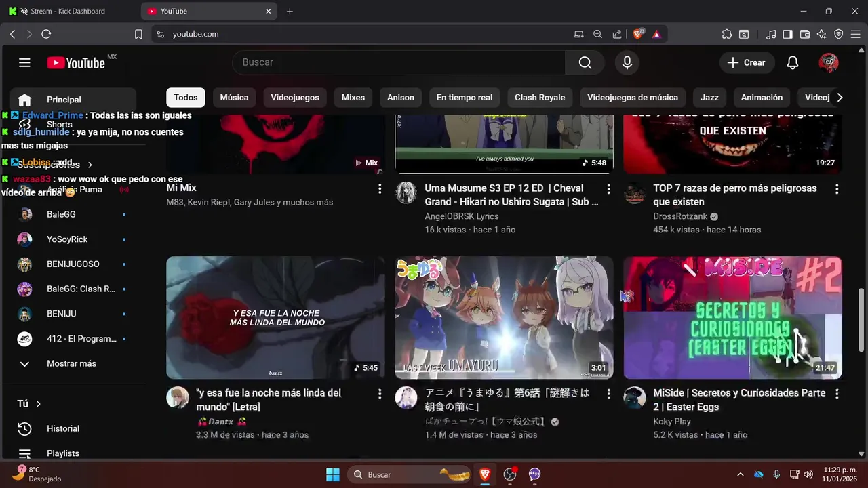Image resolution: width=868 pixels, height=488 pixels.
Task: Select the Mixes filter chip
Action: pos(353,98)
